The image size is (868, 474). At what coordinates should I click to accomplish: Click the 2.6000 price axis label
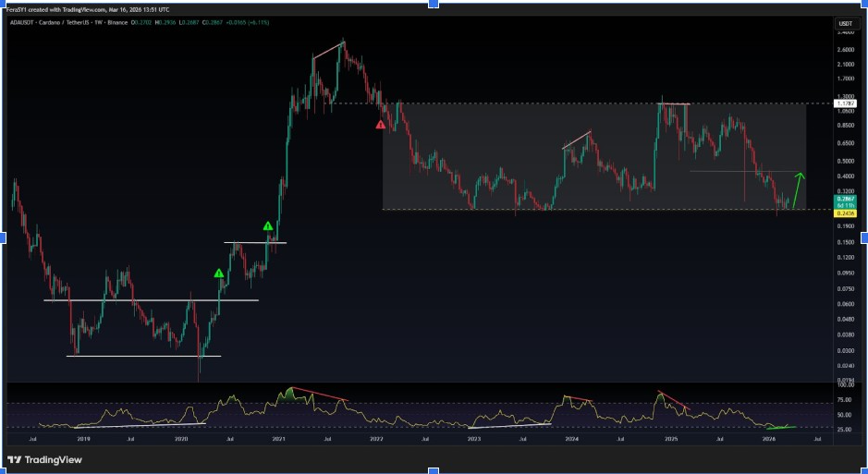pyautogui.click(x=847, y=50)
